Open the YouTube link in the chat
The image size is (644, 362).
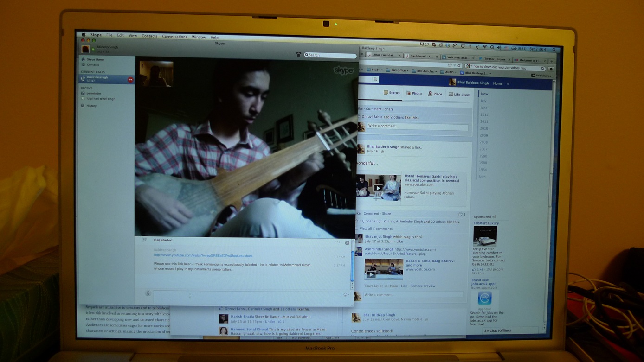(203, 256)
